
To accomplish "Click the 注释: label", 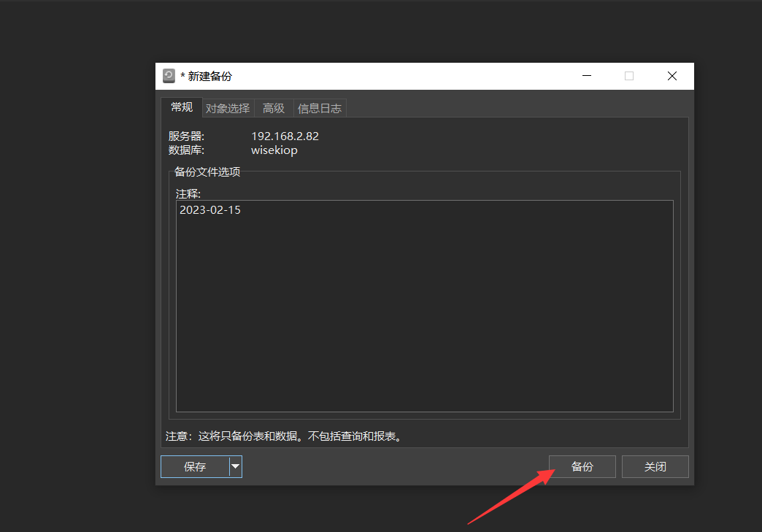I will click(188, 194).
